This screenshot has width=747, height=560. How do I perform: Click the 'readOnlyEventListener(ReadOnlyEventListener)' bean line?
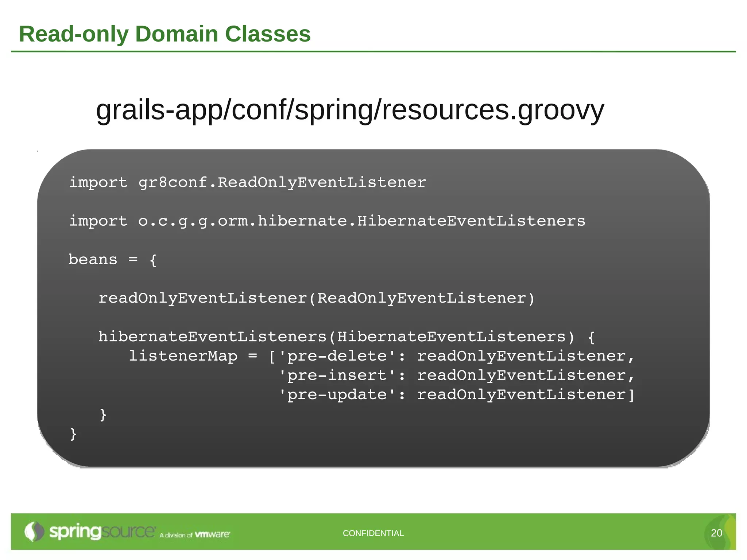tap(317, 299)
